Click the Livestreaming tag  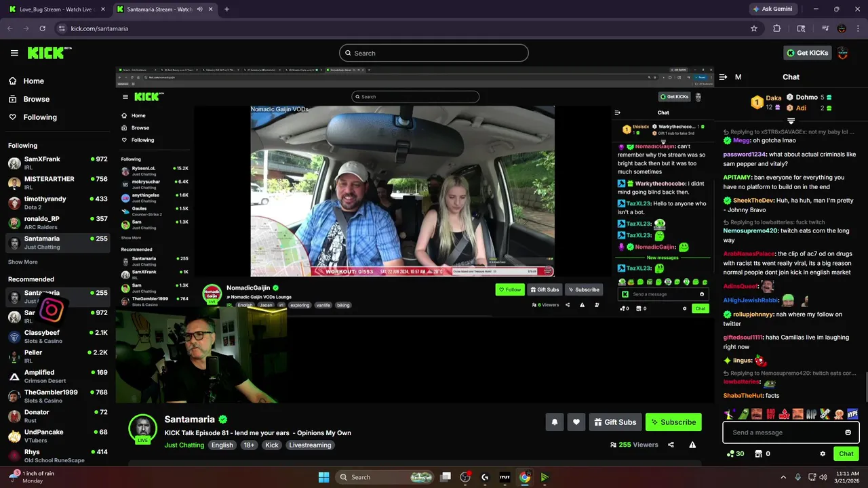pos(310,445)
